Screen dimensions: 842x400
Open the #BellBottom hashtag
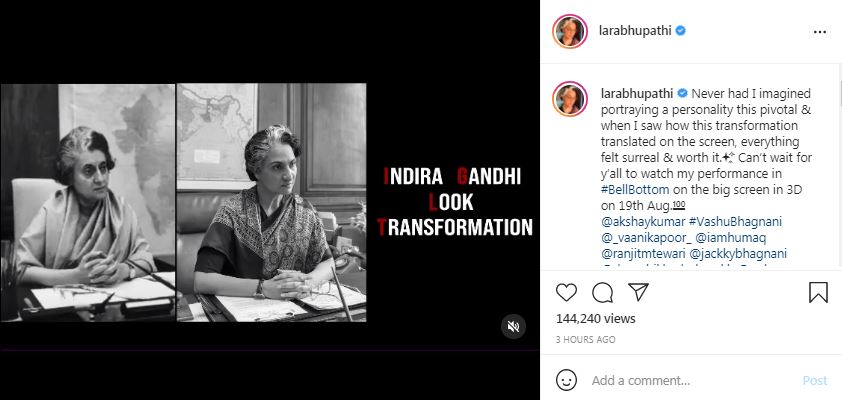[635, 190]
